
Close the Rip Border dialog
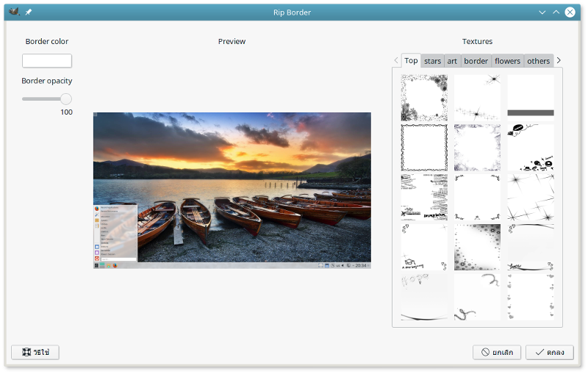point(570,12)
